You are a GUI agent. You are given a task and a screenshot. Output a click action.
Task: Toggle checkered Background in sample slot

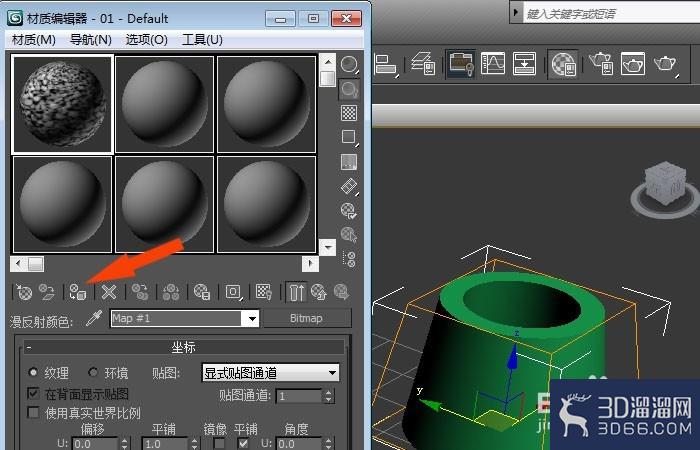coord(349,113)
